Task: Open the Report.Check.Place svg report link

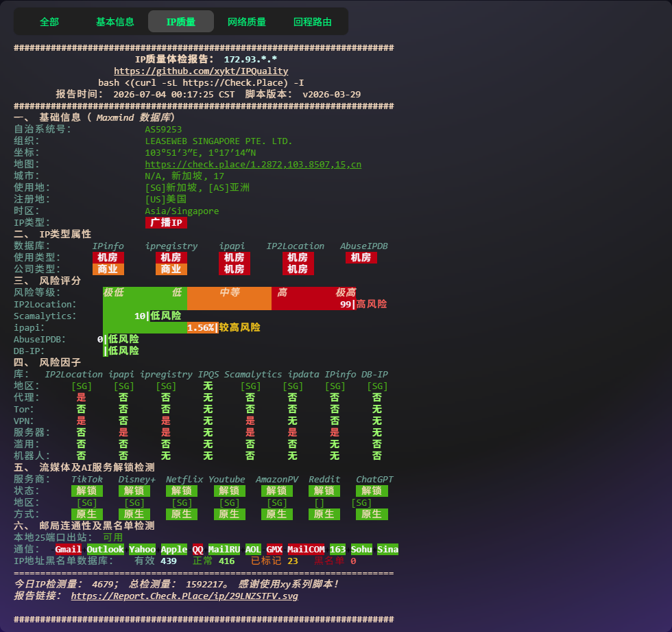Action: tap(184, 596)
